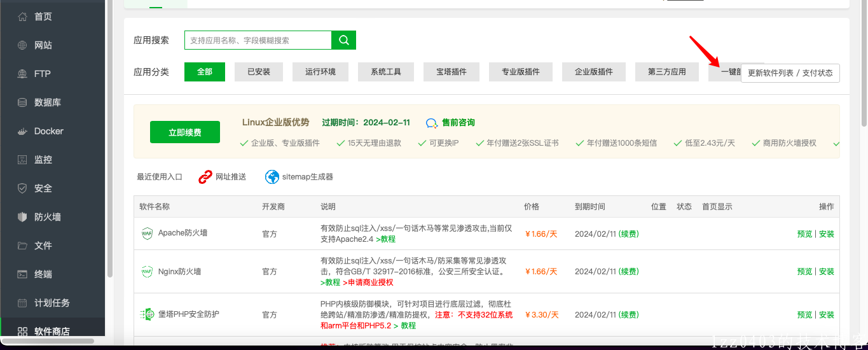
Task: Click the 软件商店 grid icon
Action: pos(22,332)
